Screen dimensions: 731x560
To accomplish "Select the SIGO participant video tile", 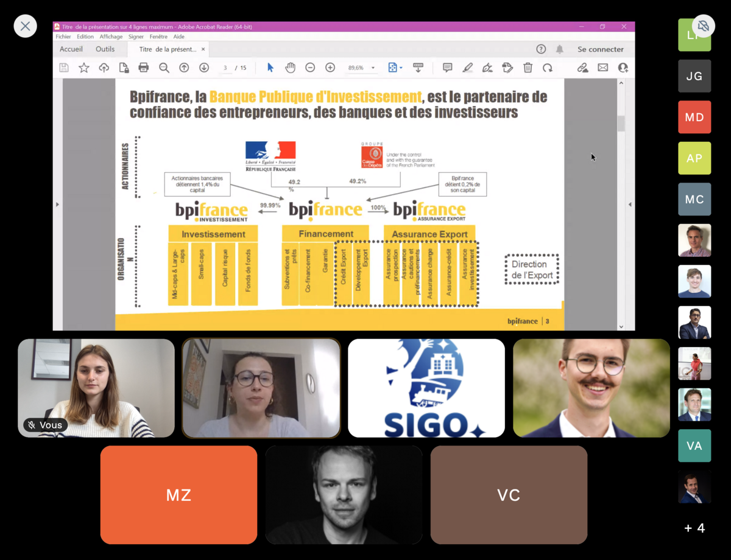I will pyautogui.click(x=426, y=388).
